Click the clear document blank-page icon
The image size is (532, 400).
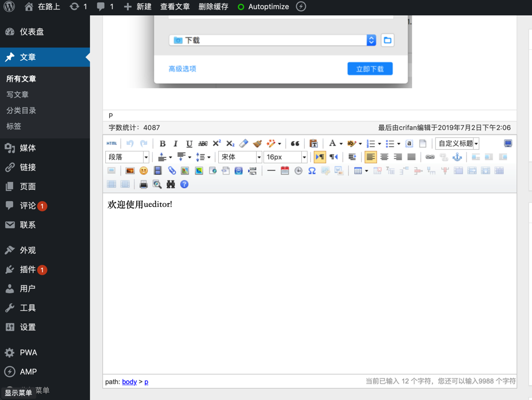423,144
